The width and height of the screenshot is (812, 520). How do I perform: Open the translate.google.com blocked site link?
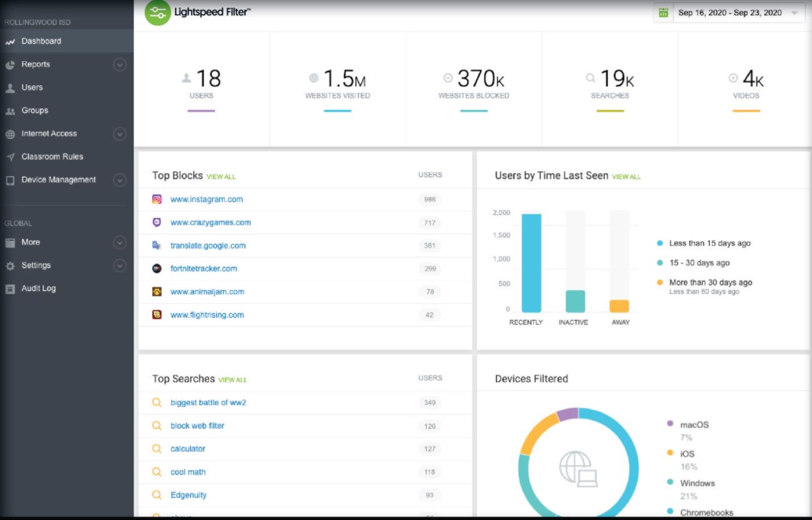click(208, 245)
